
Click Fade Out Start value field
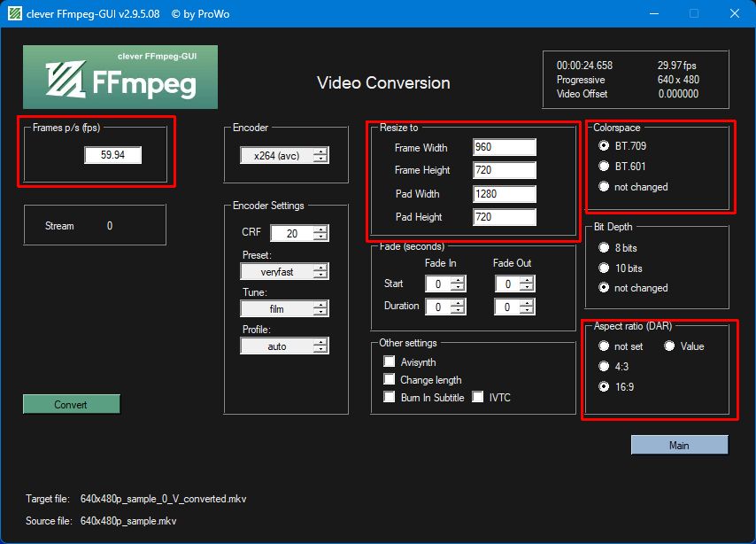click(x=508, y=284)
